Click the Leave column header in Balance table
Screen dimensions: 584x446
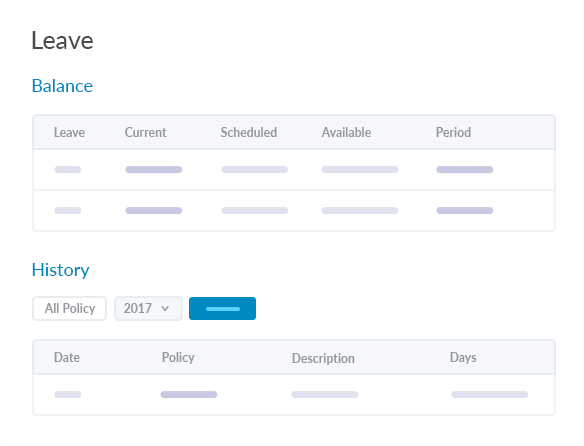[x=69, y=132]
